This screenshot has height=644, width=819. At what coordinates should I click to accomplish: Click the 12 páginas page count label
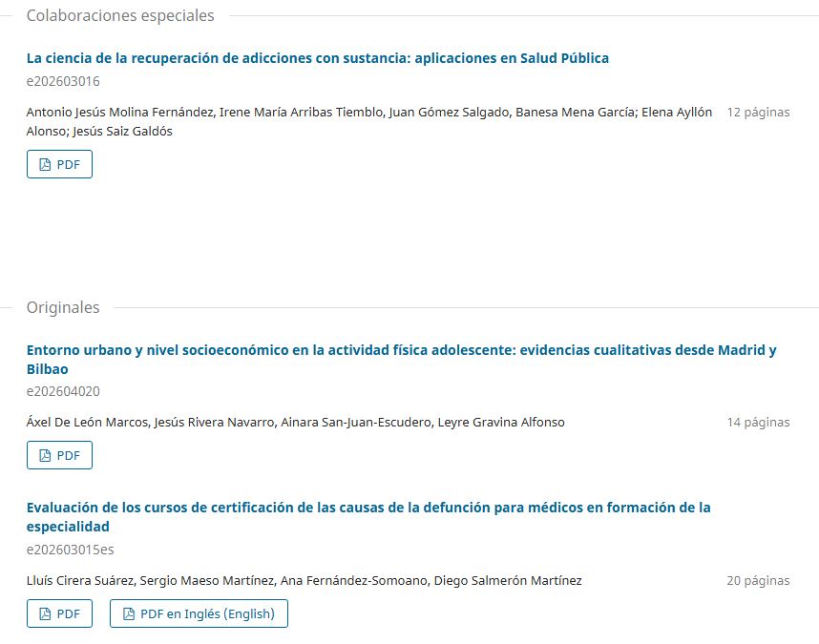(758, 113)
